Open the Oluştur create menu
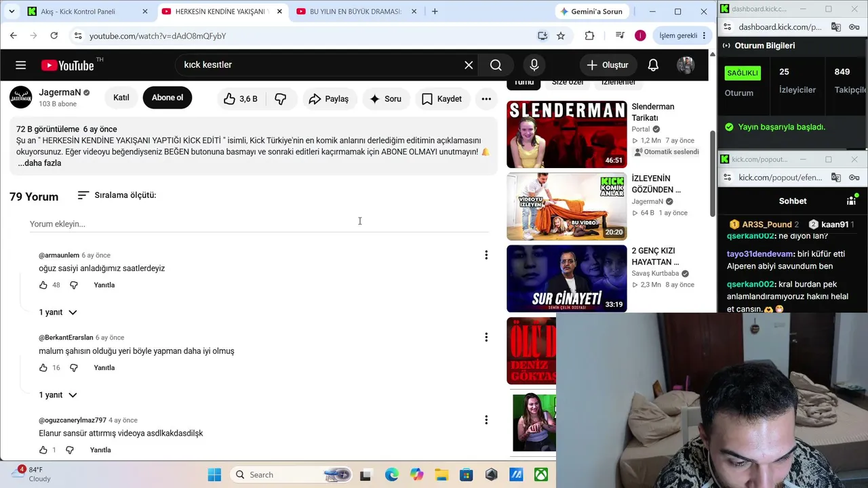The image size is (868, 488). point(608,65)
